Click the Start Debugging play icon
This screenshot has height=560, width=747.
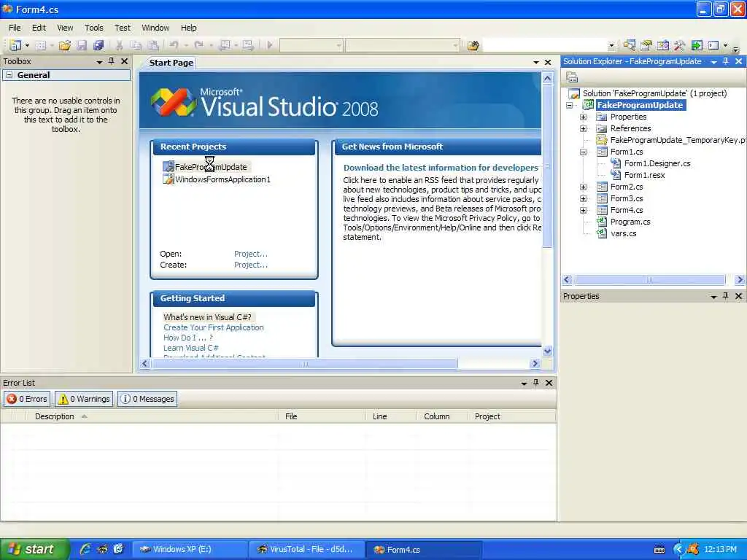click(270, 45)
